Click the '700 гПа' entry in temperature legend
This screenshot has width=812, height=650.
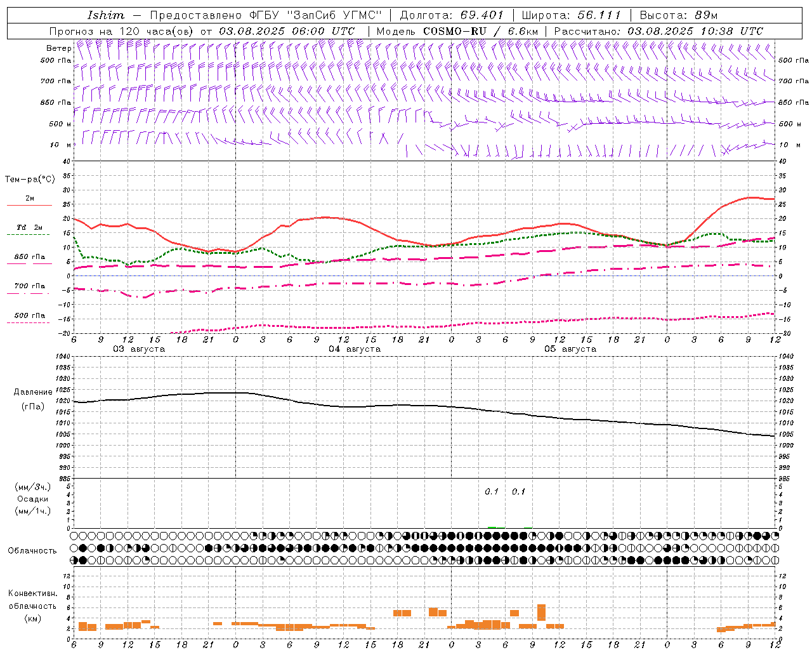30,286
